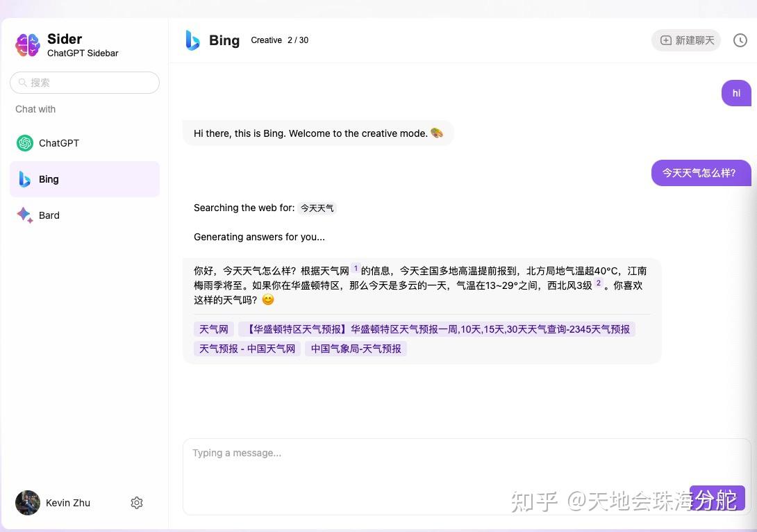Click the Bing logo in the chat header
Viewport: 757px width, 532px height.
192,40
